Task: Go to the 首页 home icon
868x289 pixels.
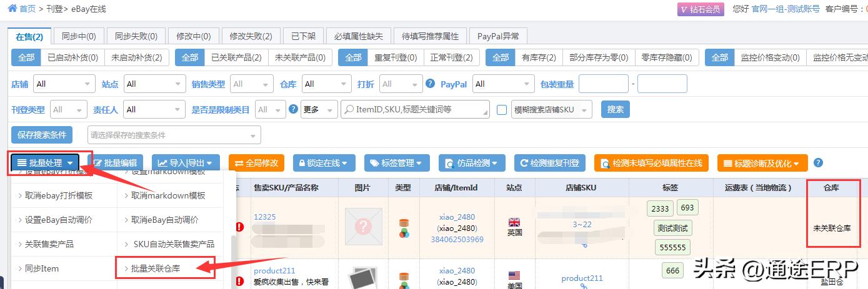Action: pyautogui.click(x=12, y=9)
